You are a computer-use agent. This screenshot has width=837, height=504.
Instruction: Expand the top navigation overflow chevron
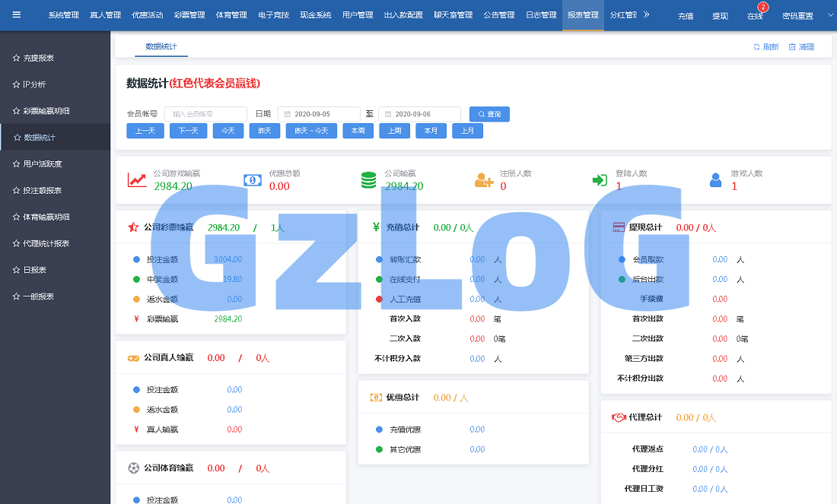pyautogui.click(x=646, y=14)
